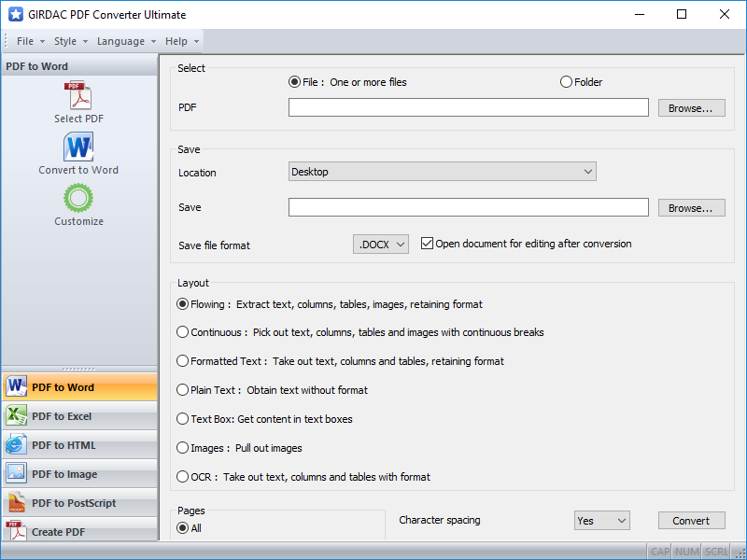Click Browse next to the PDF field
This screenshot has width=747, height=560.
pos(691,108)
